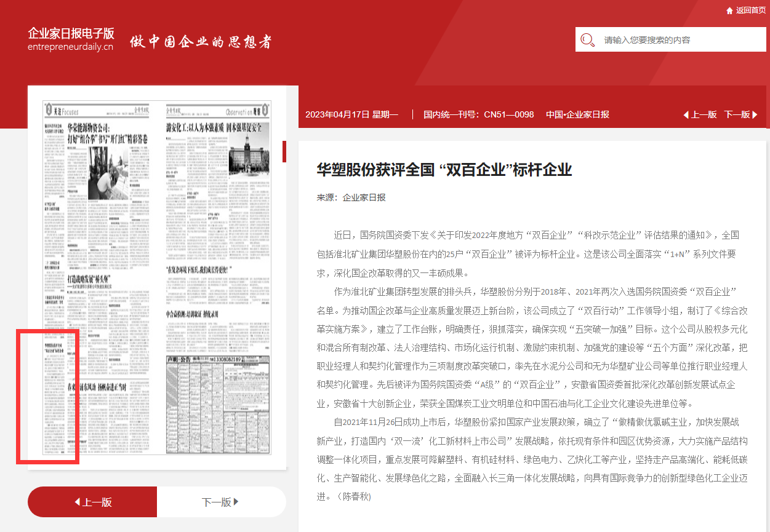Click the magnifier search icon

pyautogui.click(x=587, y=40)
